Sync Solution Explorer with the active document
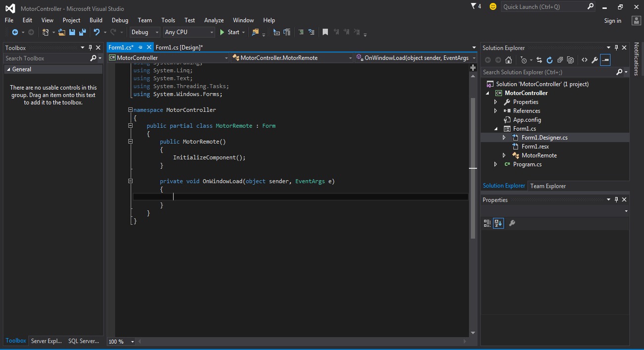 (x=539, y=59)
